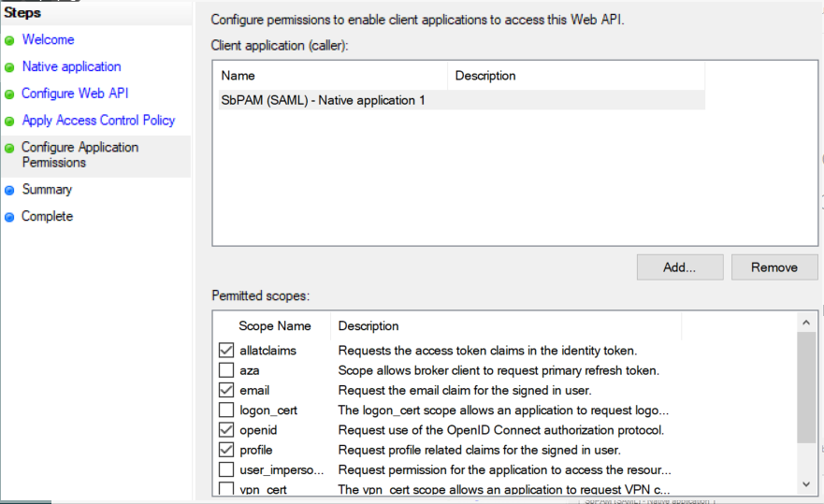The height and width of the screenshot is (504, 824).
Task: Go to the Native application step
Action: click(71, 67)
